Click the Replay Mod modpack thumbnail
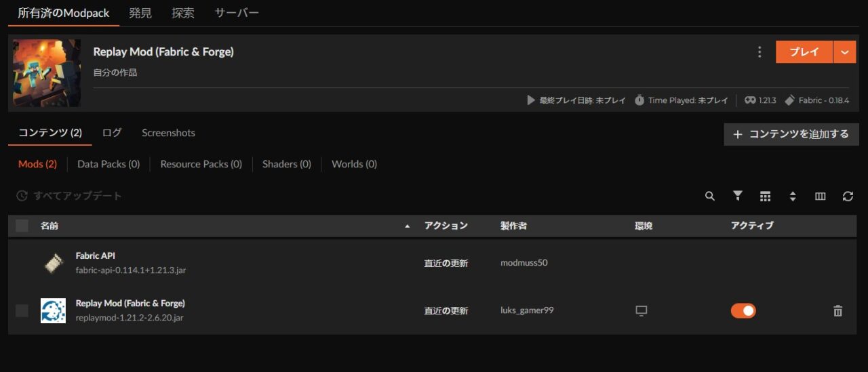 point(47,73)
